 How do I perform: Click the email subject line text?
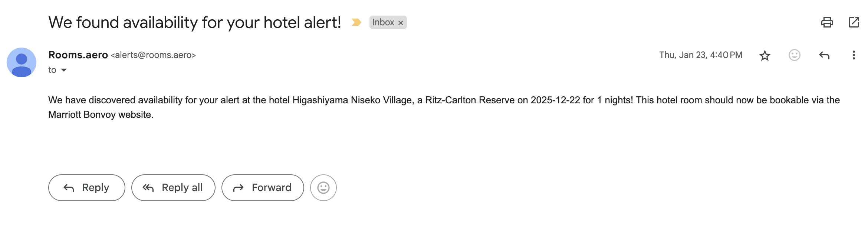194,23
